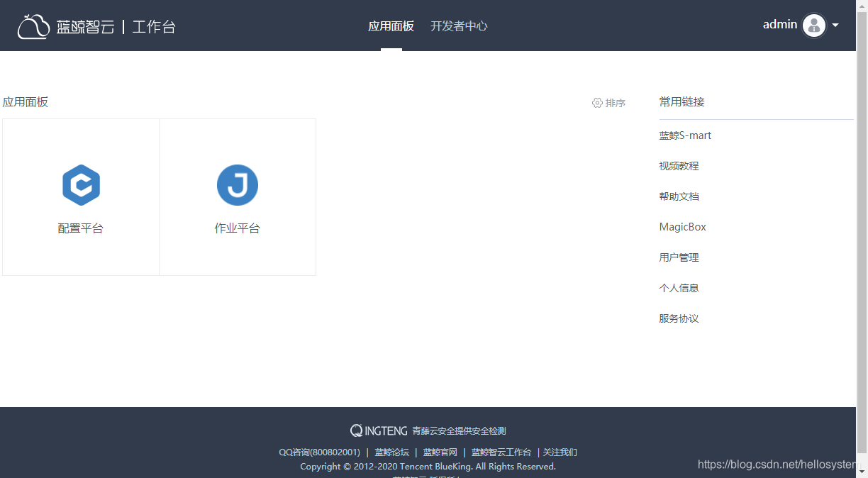Click the 排序 sort button text
This screenshot has width=868, height=478.
(616, 103)
